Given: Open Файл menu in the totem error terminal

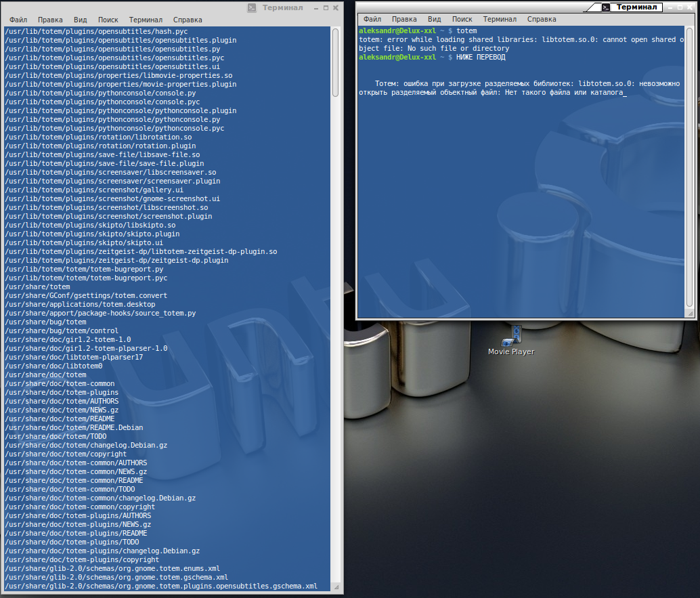Looking at the screenshot, I should point(372,20).
